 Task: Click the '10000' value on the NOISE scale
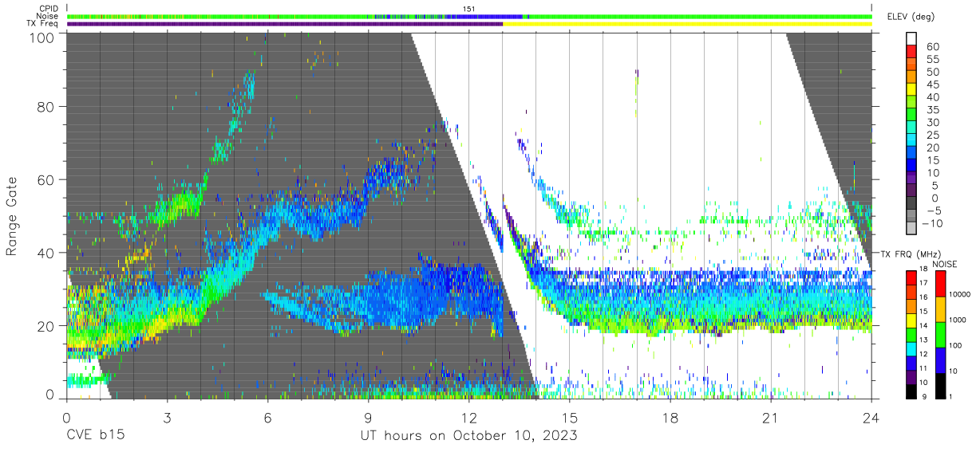(960, 295)
